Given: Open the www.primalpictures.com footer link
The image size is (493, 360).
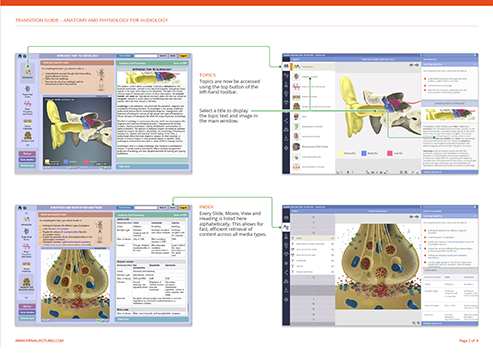Looking at the screenshot, I should pyautogui.click(x=39, y=341).
